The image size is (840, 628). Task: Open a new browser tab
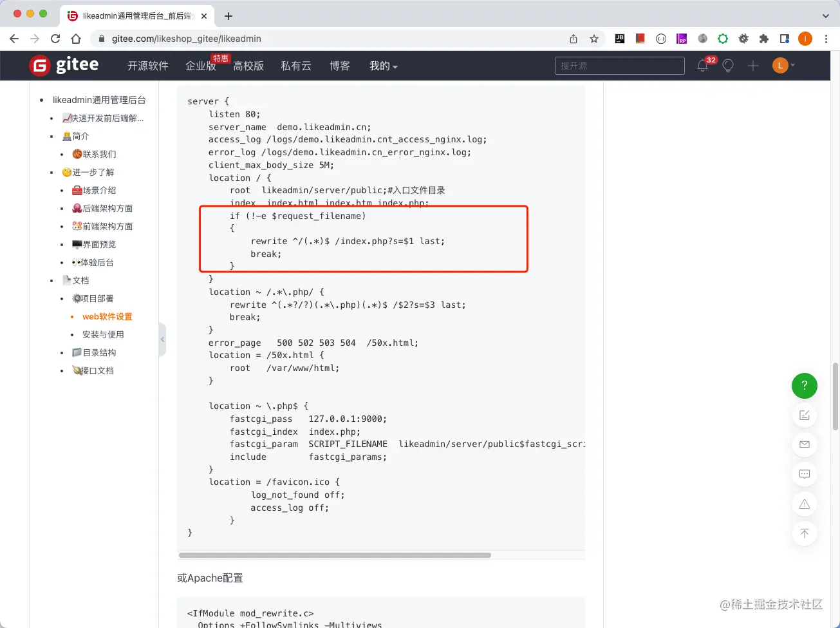pyautogui.click(x=229, y=15)
